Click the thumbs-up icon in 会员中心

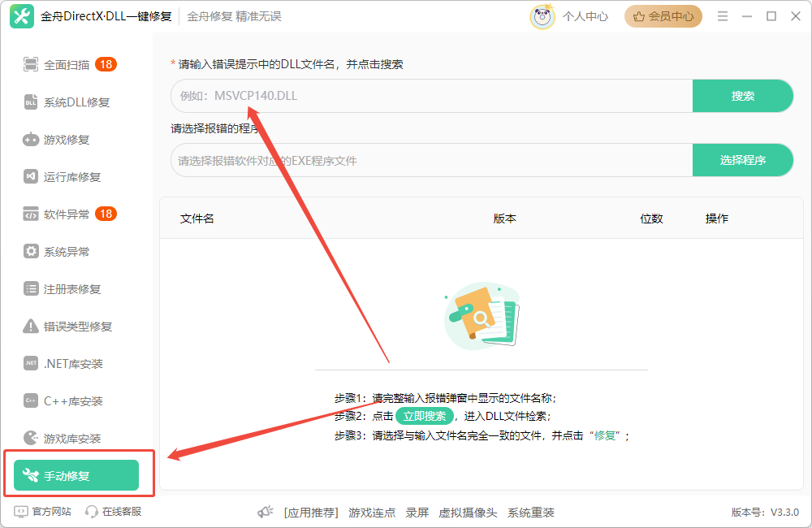pos(638,16)
